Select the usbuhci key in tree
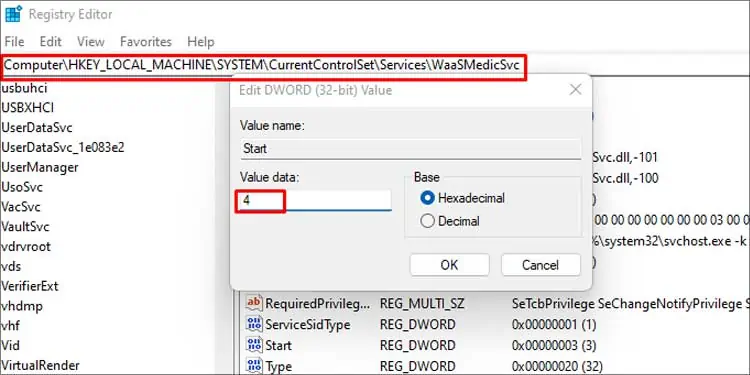 [24, 88]
